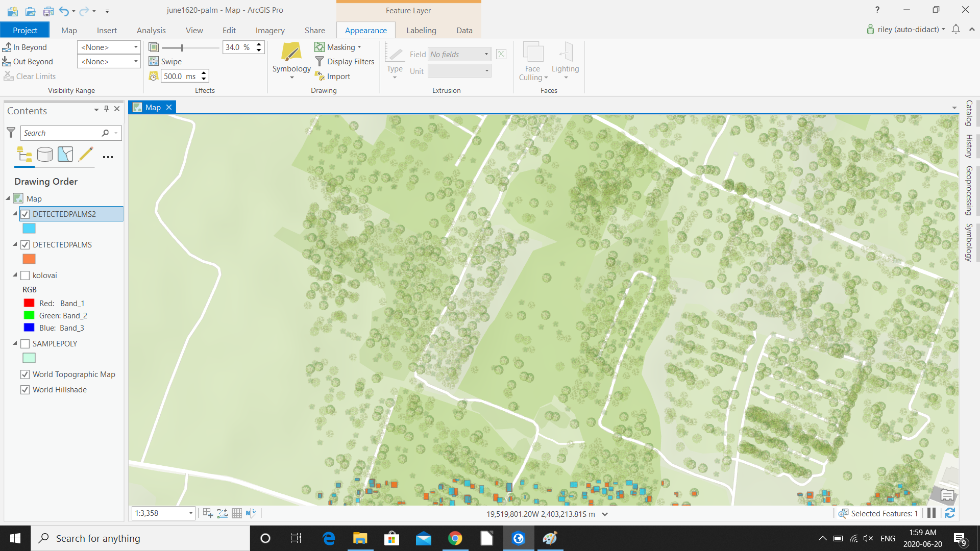Click the Redo arrow icon
This screenshot has height=551, width=980.
tap(84, 11)
